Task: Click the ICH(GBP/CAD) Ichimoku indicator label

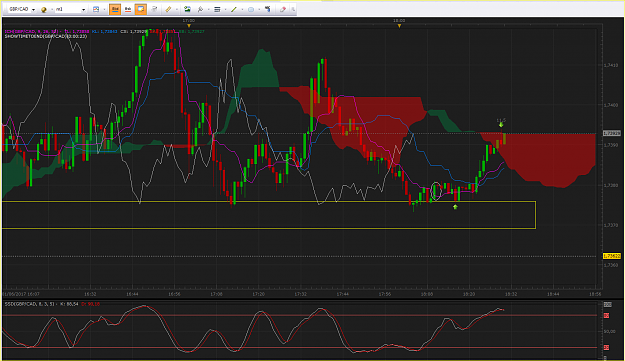Action: pyautogui.click(x=31, y=31)
